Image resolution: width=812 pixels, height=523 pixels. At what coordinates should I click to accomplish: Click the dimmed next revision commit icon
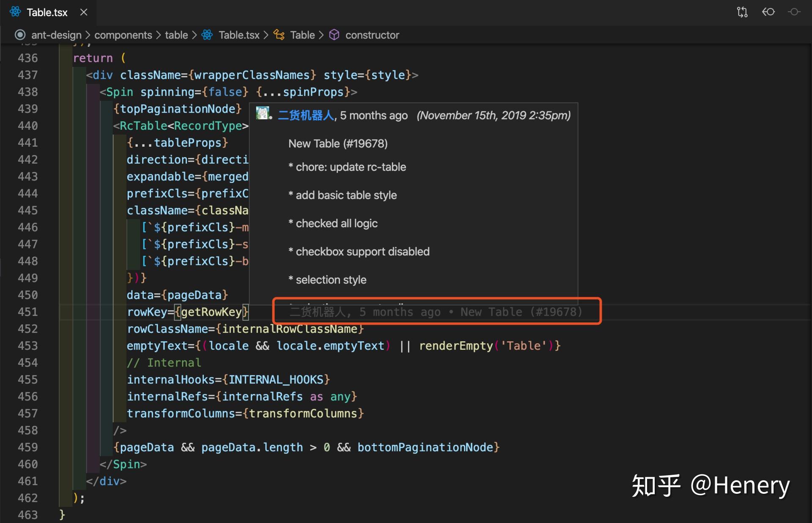(794, 12)
